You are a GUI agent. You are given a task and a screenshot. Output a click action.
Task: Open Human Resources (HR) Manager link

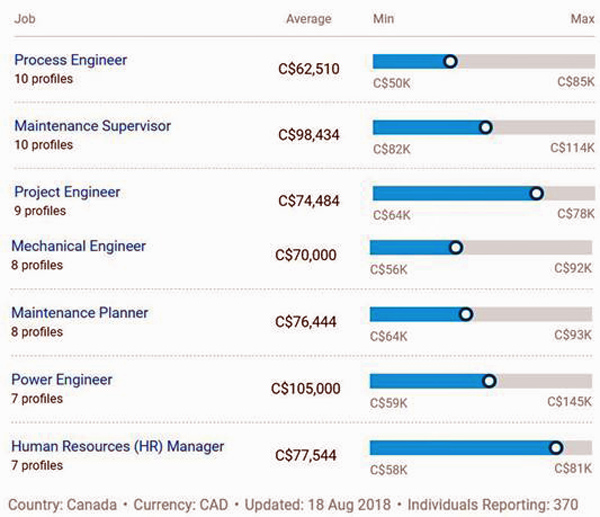117,446
